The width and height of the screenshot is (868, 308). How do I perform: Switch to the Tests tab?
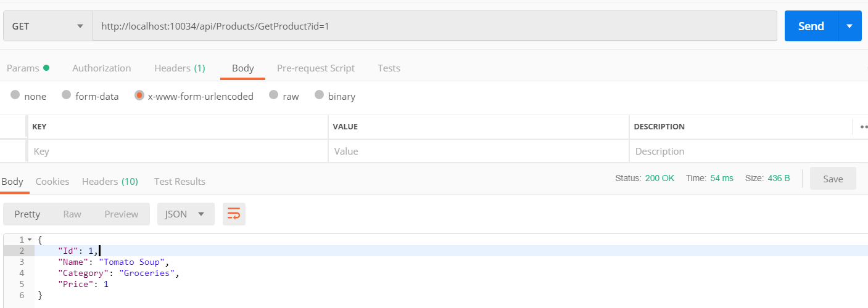389,68
